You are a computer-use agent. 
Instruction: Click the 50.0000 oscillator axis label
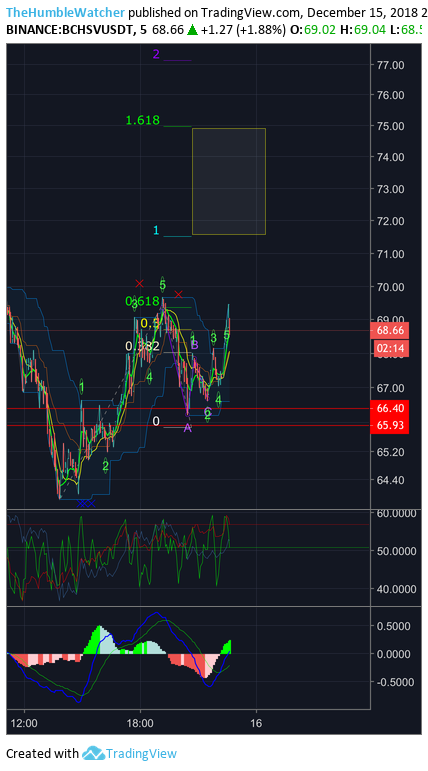click(395, 551)
